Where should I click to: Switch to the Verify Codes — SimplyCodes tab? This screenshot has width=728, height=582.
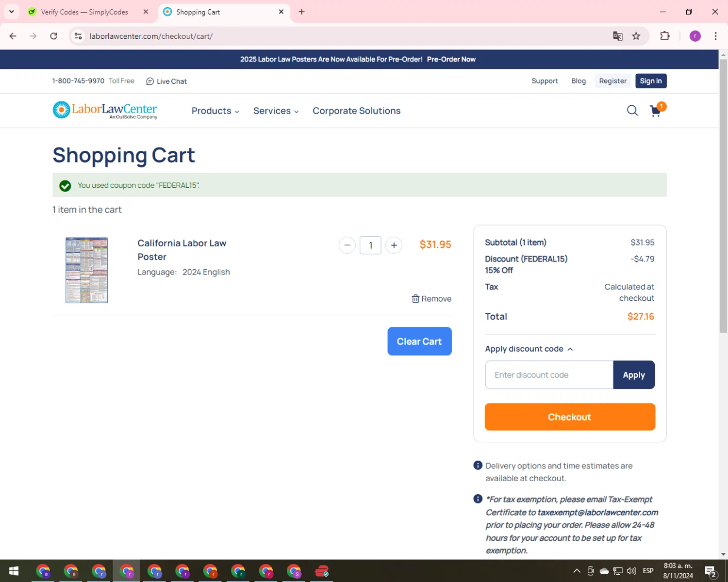(84, 12)
